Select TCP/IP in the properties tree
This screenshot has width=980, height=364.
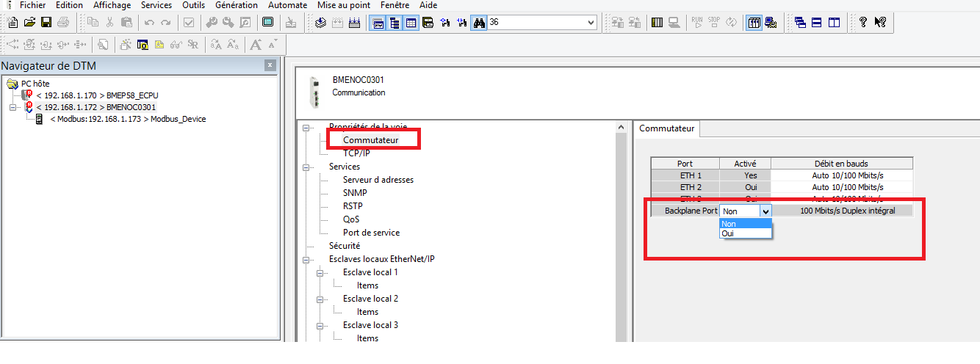(x=356, y=153)
